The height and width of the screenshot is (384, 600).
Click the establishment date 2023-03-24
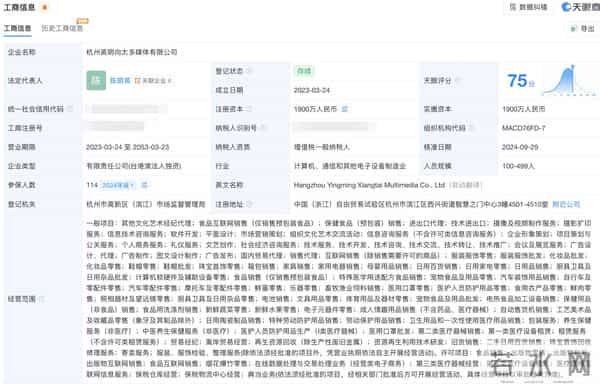click(x=311, y=90)
